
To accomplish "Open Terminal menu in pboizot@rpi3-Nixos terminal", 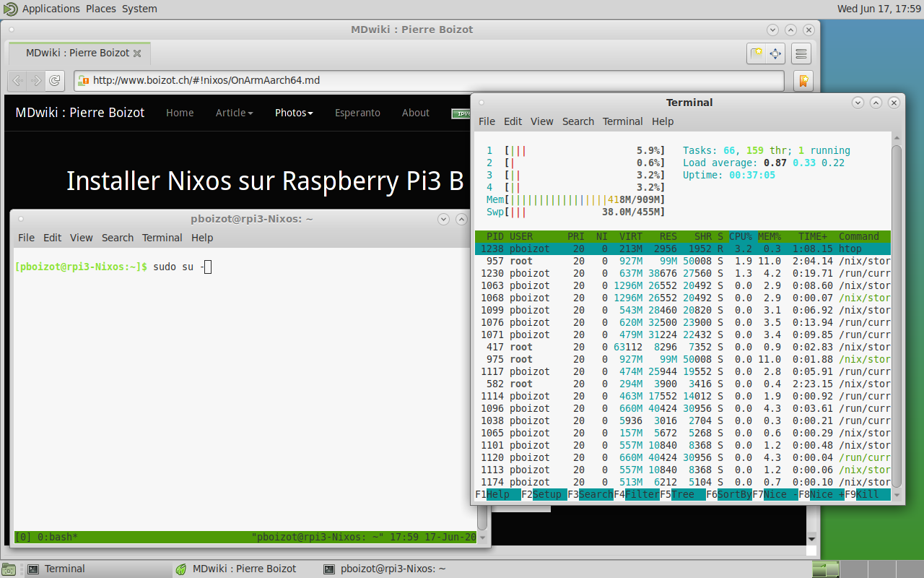I will tap(162, 238).
